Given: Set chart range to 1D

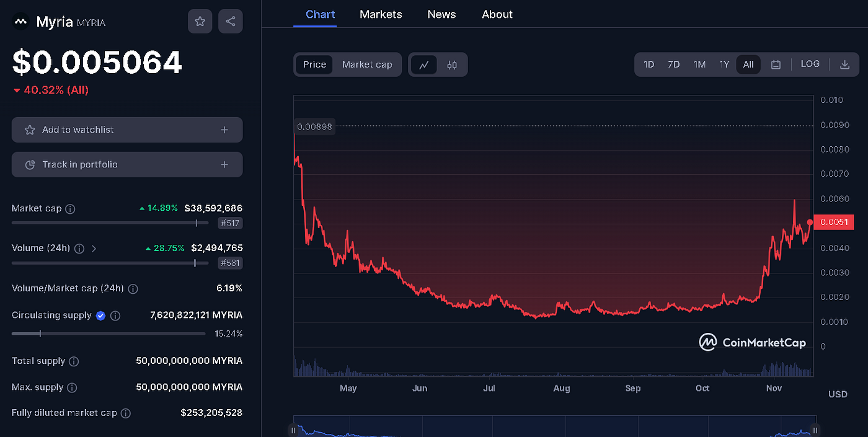Looking at the screenshot, I should pos(649,64).
